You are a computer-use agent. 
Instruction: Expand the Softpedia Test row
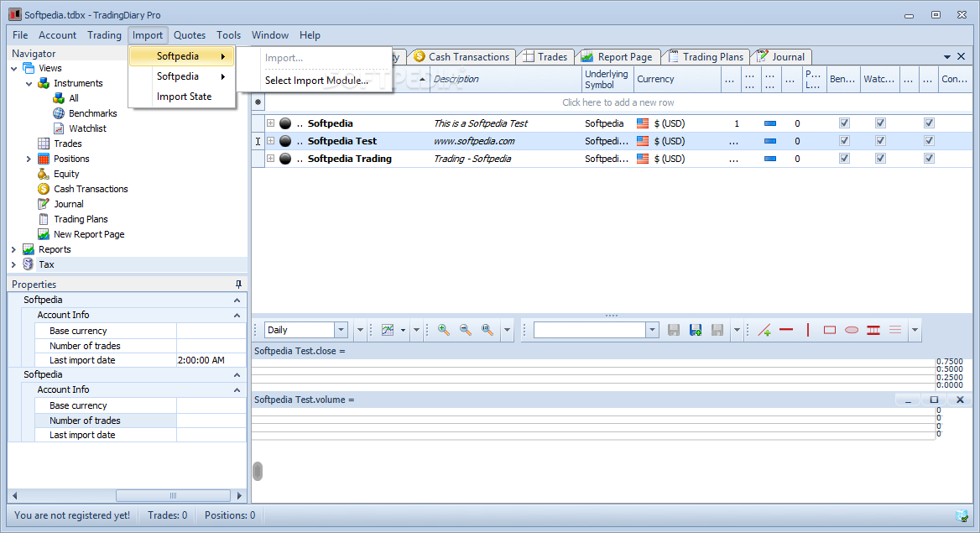pos(271,141)
